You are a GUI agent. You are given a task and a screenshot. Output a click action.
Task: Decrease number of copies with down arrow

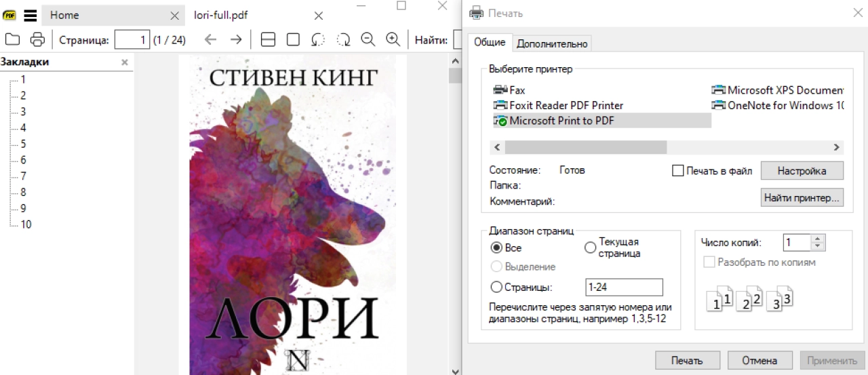(818, 247)
